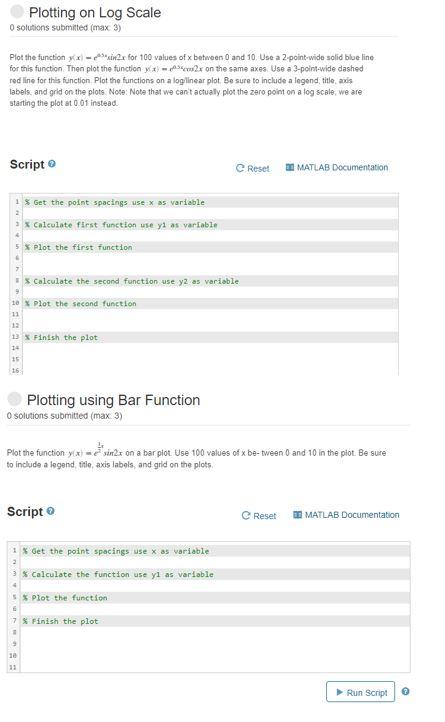Click the help icon next to Run Script
Screen dimensions: 445x722
tap(405, 692)
